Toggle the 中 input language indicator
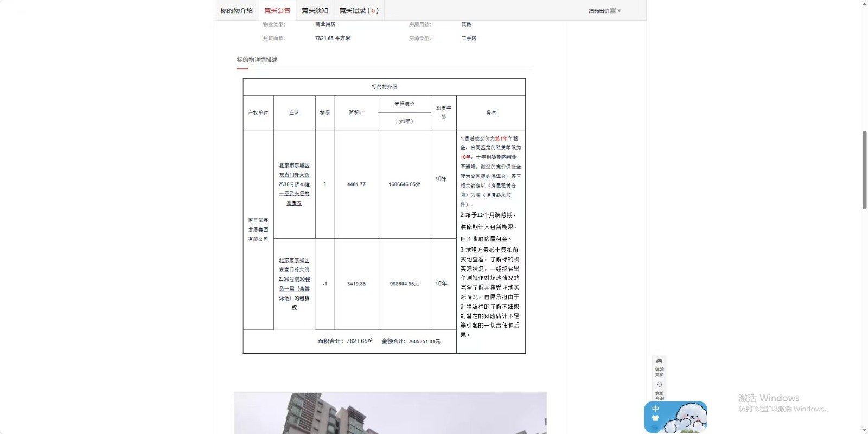Viewport: 868px width, 434px height. pyautogui.click(x=655, y=409)
